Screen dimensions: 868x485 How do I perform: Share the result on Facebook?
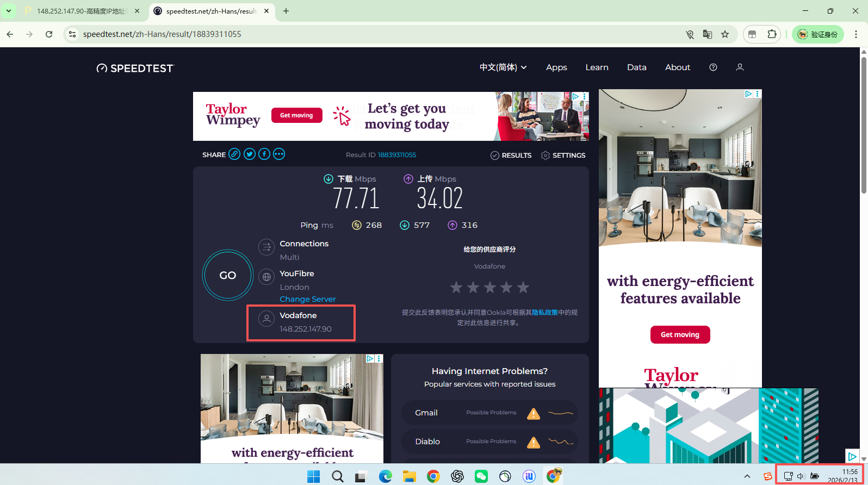coord(264,154)
